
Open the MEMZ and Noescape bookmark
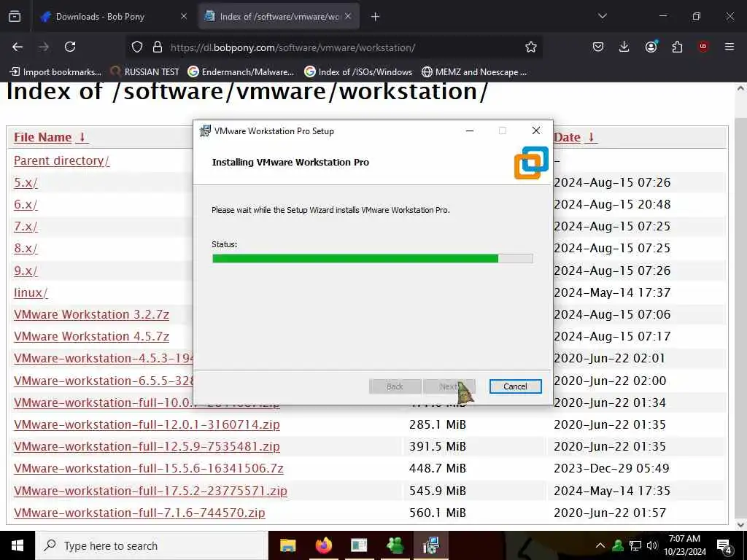coord(474,72)
